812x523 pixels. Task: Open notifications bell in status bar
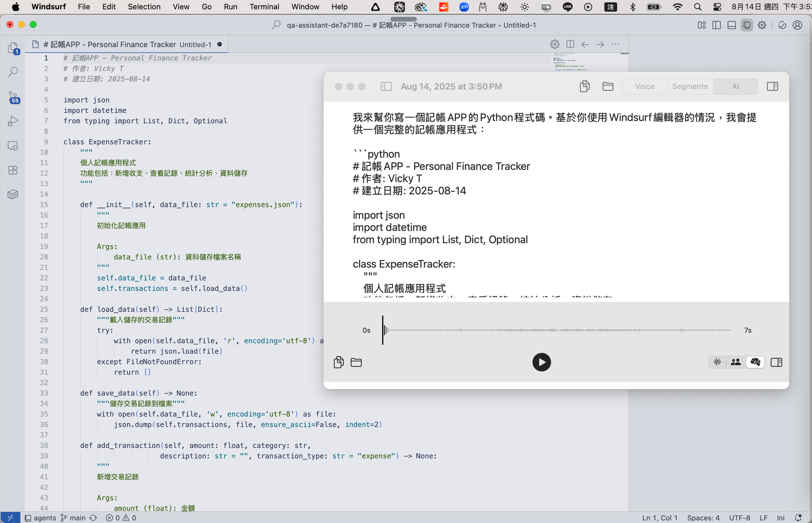[x=798, y=518]
